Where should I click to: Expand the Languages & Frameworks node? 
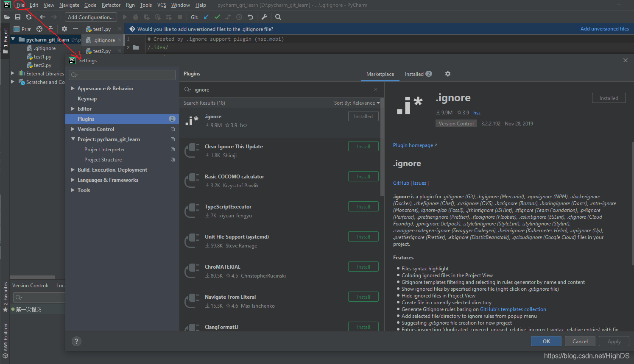(x=73, y=180)
